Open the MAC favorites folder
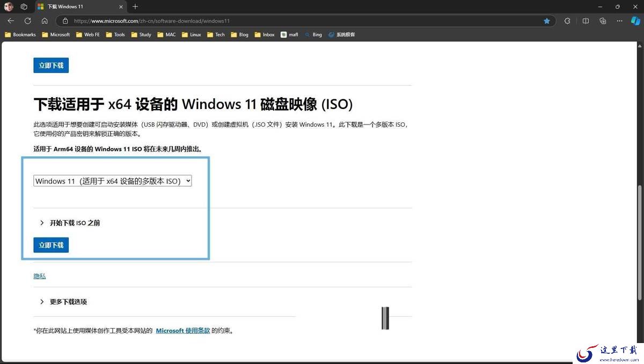Image resolution: width=644 pixels, height=364 pixels. [x=166, y=34]
